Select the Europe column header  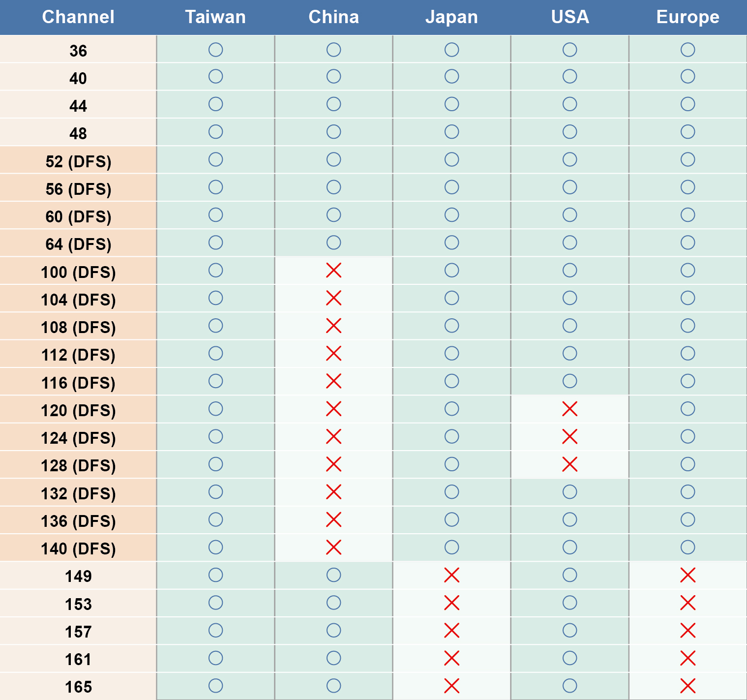click(687, 17)
